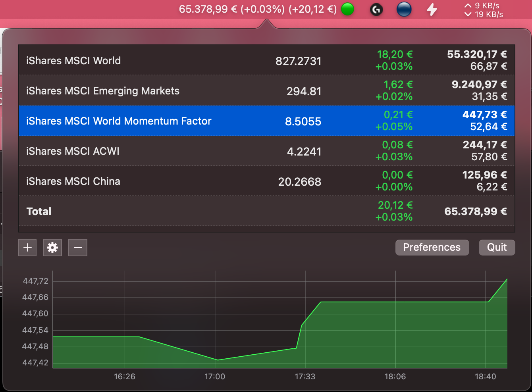Click the blue sphere menu bar icon
Image resolution: width=532 pixels, height=392 pixels.
(x=404, y=9)
